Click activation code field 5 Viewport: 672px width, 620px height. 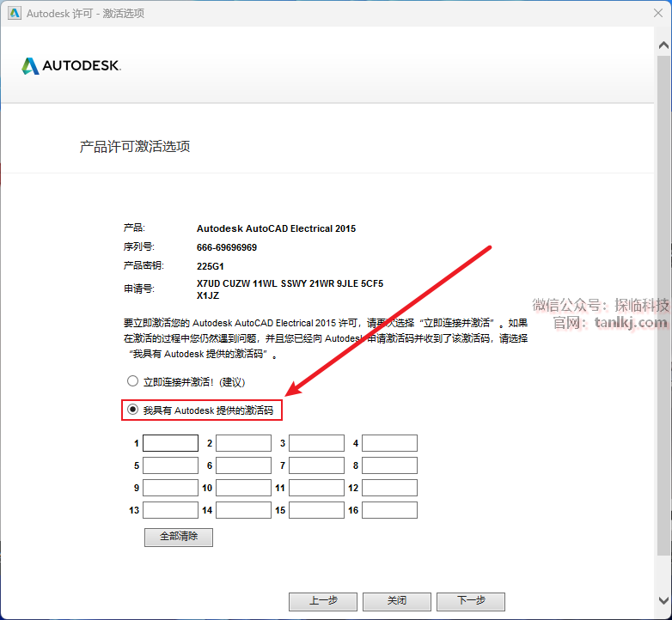[x=170, y=465]
